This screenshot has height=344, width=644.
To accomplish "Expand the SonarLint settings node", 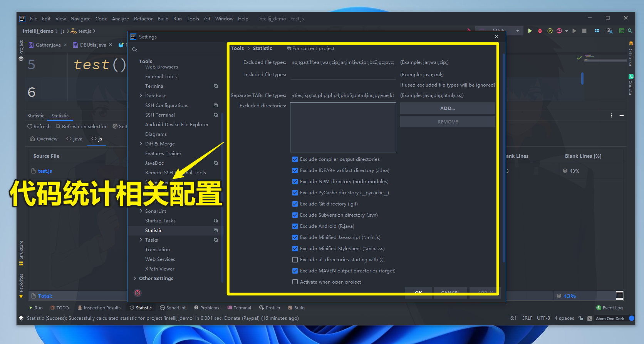I will click(x=141, y=211).
